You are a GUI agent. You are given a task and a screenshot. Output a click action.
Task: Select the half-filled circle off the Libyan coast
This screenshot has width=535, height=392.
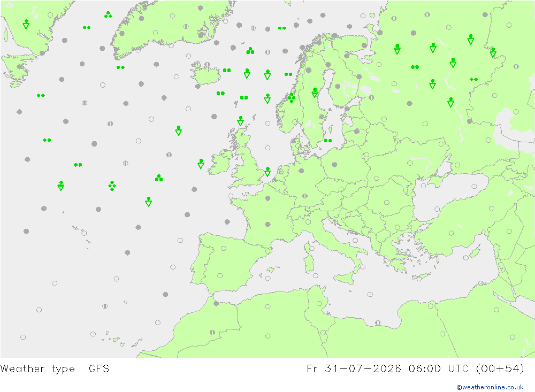(378, 322)
